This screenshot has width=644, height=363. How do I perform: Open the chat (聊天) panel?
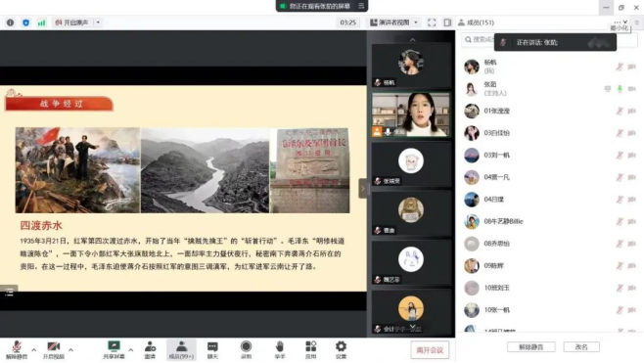point(212,349)
